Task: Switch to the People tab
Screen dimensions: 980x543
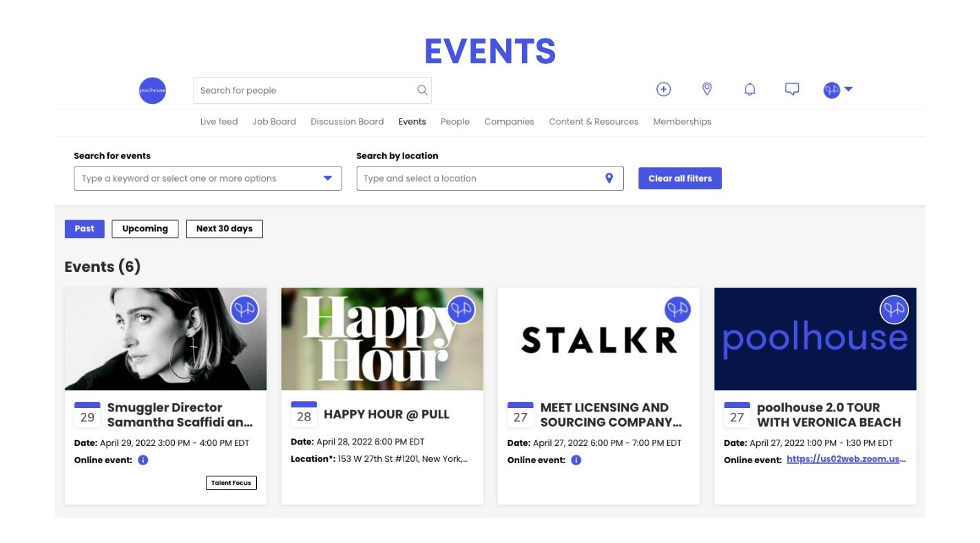Action: (455, 122)
